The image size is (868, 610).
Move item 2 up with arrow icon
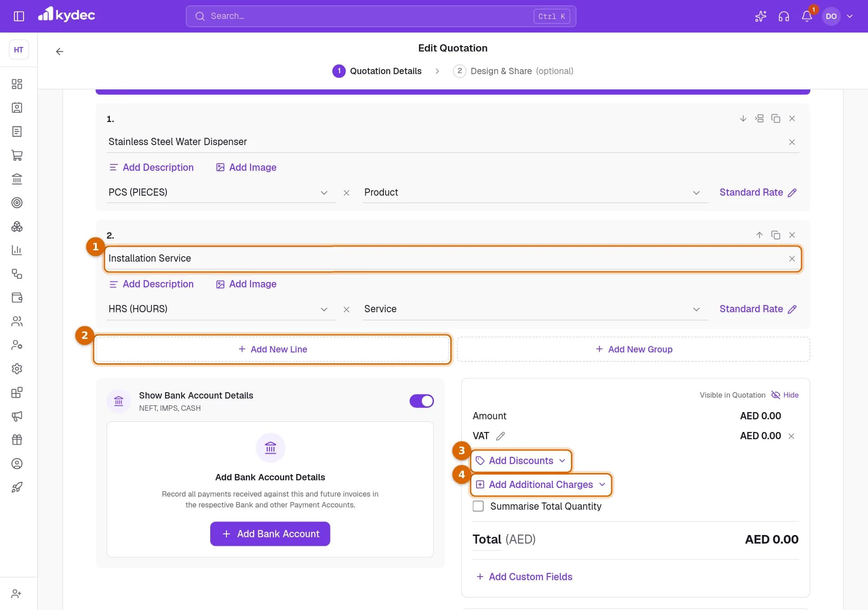pos(759,235)
